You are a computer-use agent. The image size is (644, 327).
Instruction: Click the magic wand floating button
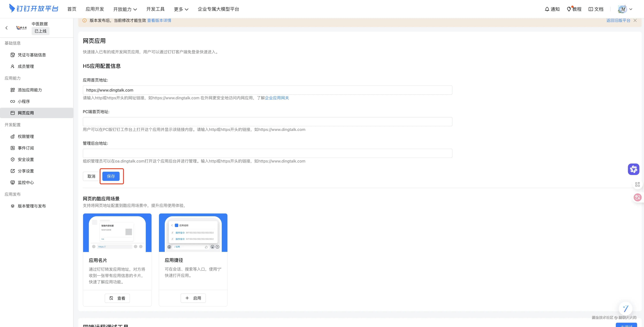click(x=625, y=308)
